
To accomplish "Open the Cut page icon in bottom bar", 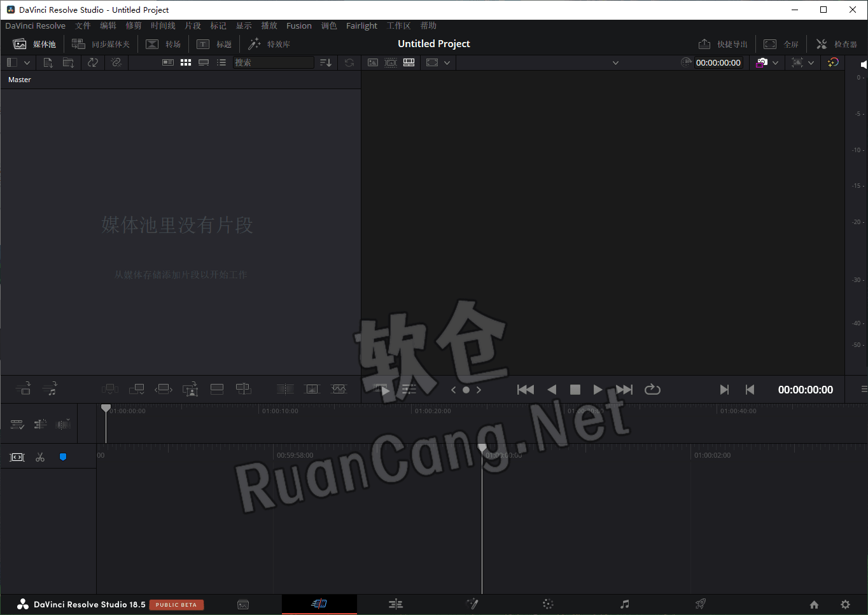I will tap(319, 604).
